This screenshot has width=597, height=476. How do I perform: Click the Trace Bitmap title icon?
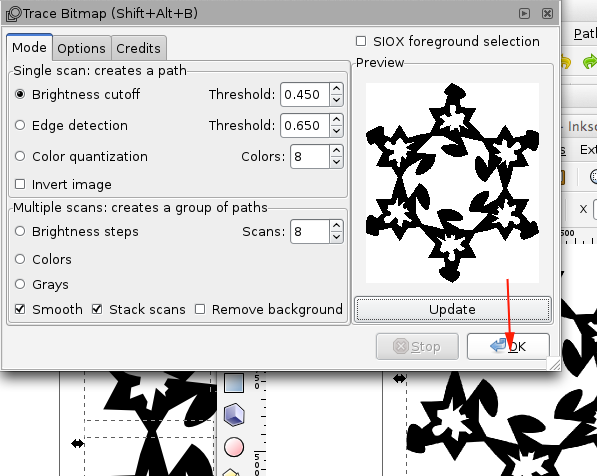point(14,14)
